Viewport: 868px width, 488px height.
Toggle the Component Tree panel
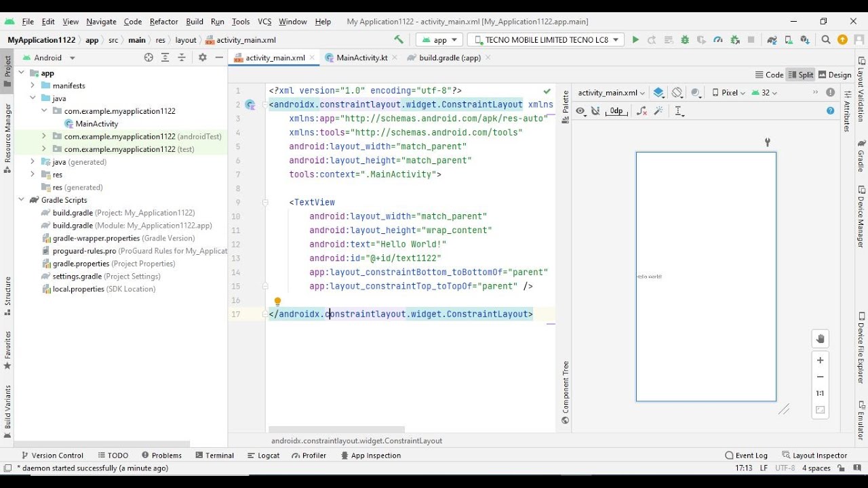[566, 393]
